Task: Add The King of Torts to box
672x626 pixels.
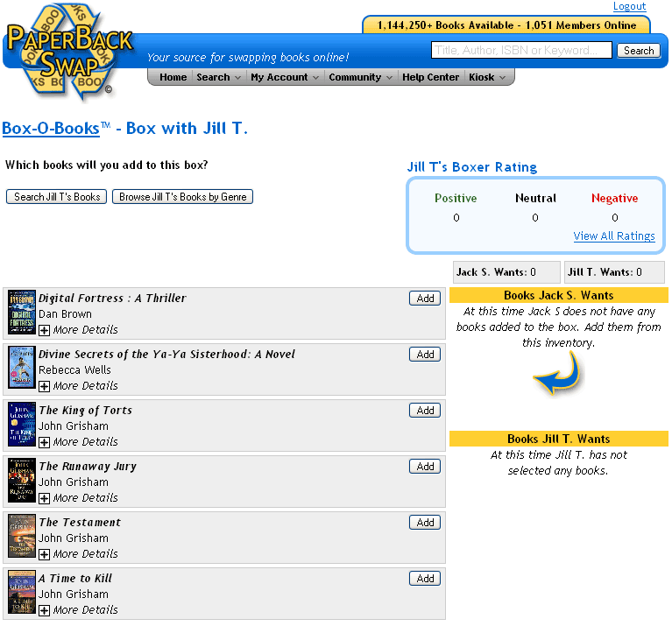Action: pyautogui.click(x=425, y=411)
